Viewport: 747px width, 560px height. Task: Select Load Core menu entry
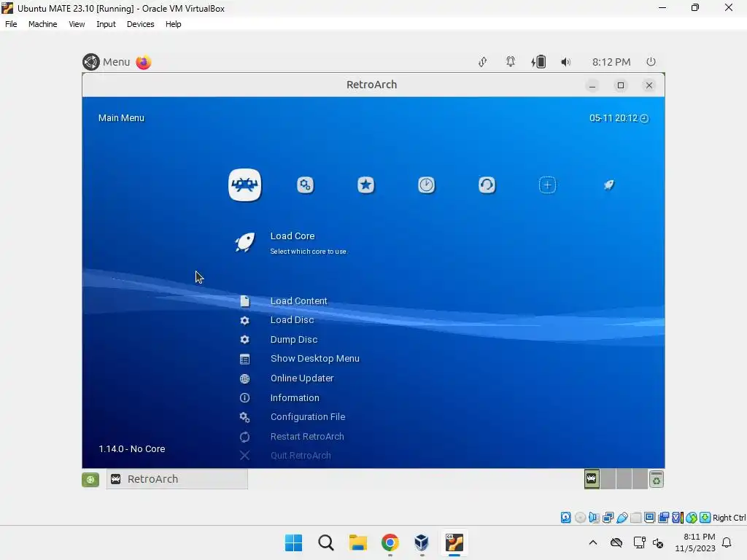coord(293,236)
